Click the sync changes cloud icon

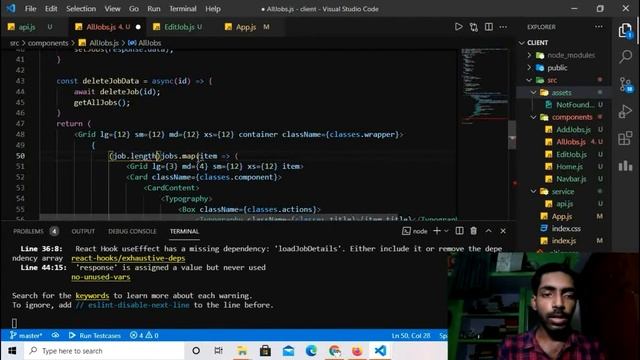(55, 335)
